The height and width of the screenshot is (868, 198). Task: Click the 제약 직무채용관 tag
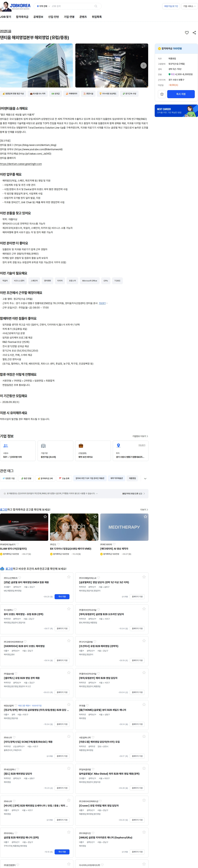(116, 479)
